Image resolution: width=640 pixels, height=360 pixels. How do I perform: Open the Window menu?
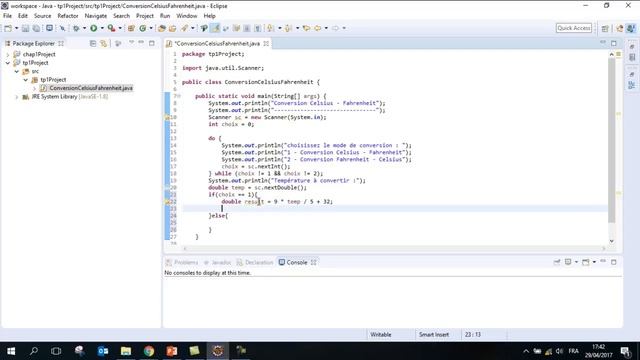tap(187, 16)
